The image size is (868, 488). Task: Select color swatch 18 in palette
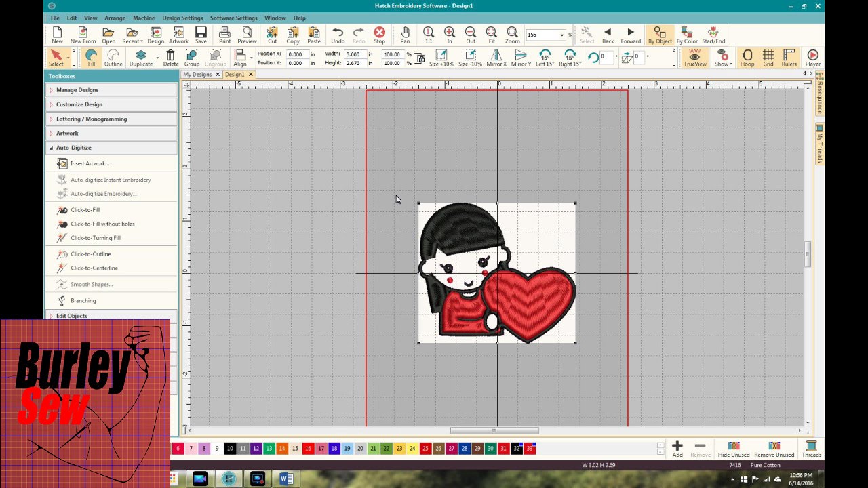[334, 449]
